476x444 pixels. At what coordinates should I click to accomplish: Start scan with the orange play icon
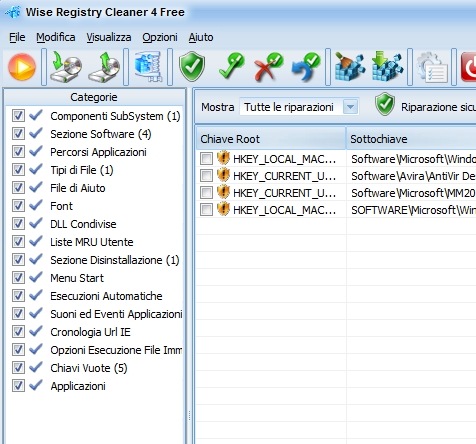(22, 67)
